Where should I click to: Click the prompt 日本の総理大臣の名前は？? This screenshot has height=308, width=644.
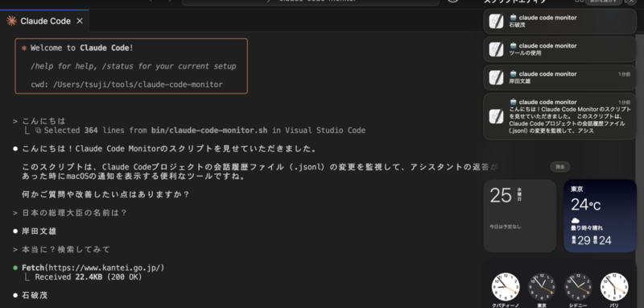point(74,213)
